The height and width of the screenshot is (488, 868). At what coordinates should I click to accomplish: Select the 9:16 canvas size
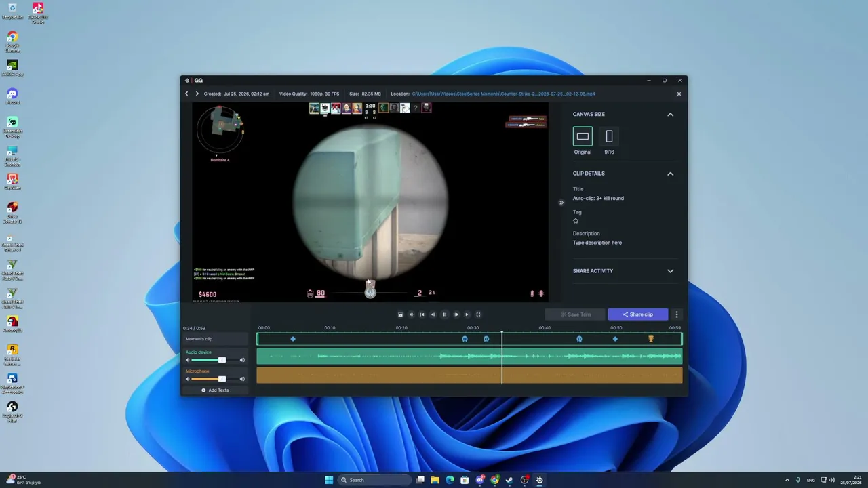click(609, 136)
